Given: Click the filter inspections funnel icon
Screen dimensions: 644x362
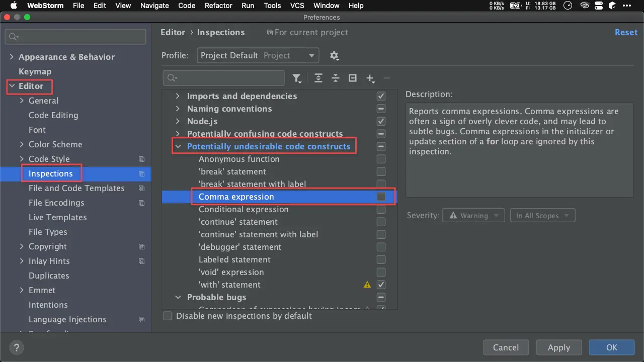Looking at the screenshot, I should [x=297, y=78].
